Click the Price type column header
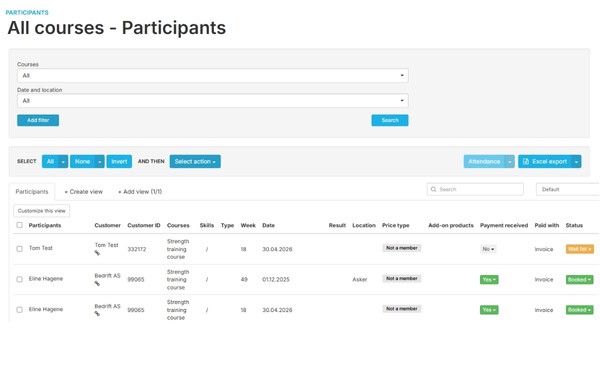This screenshot has width=600, height=376. click(396, 225)
